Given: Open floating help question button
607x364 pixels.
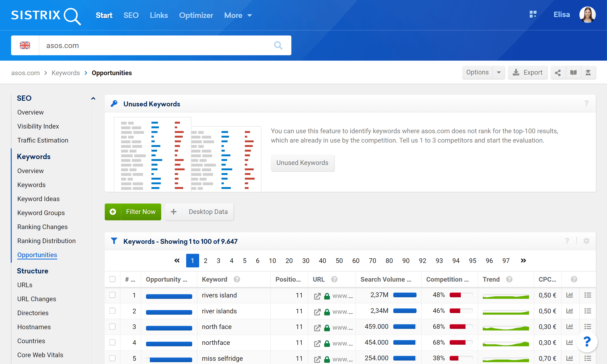Looking at the screenshot, I should coord(587,341).
